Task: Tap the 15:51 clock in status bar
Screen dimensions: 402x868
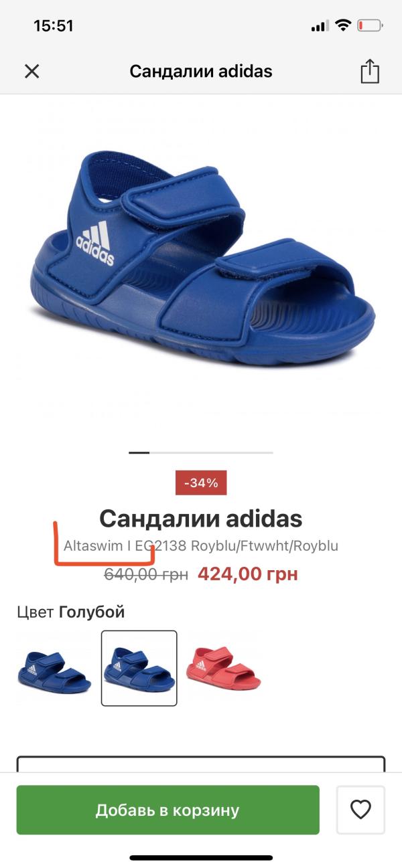Action: 53,26
